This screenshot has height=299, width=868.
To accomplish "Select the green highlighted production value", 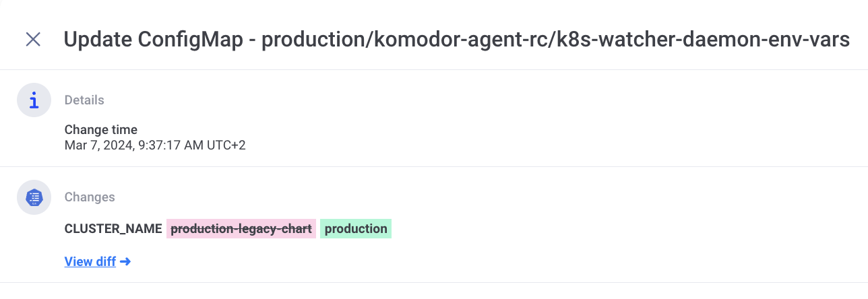I will 356,228.
